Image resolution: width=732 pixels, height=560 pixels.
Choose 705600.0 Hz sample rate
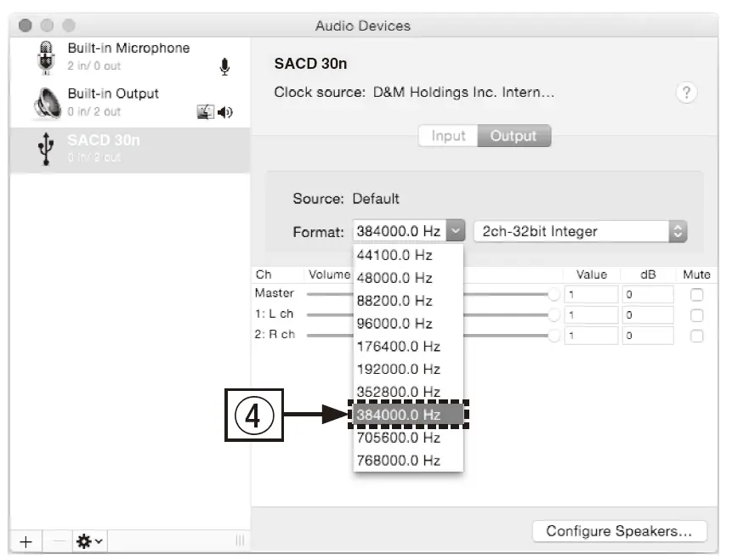click(x=408, y=438)
